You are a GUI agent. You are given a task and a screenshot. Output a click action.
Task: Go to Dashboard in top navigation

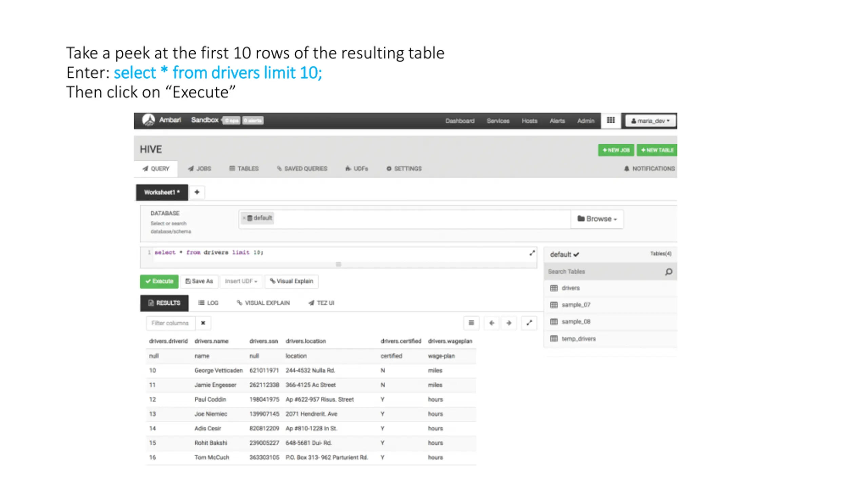click(x=460, y=121)
